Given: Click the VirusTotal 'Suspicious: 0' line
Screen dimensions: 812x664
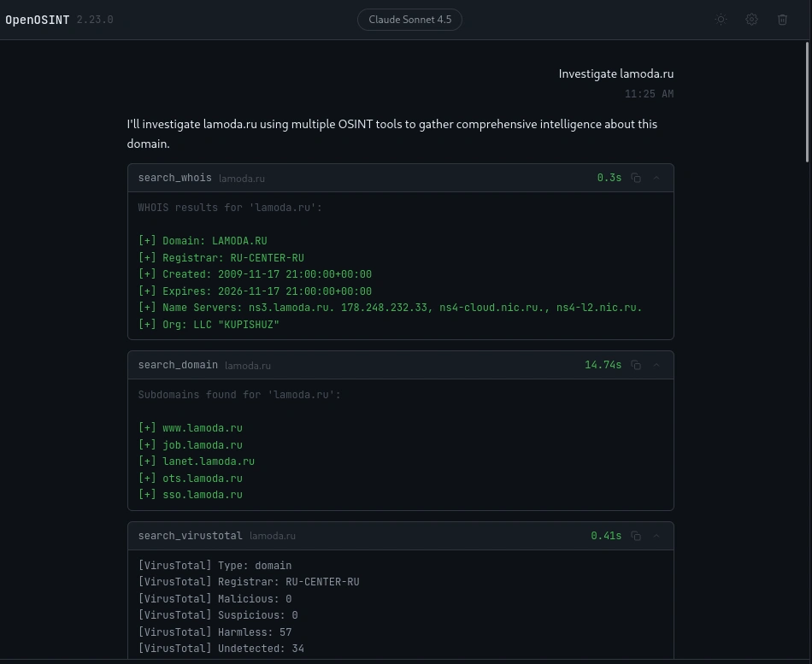Looking at the screenshot, I should (218, 615).
